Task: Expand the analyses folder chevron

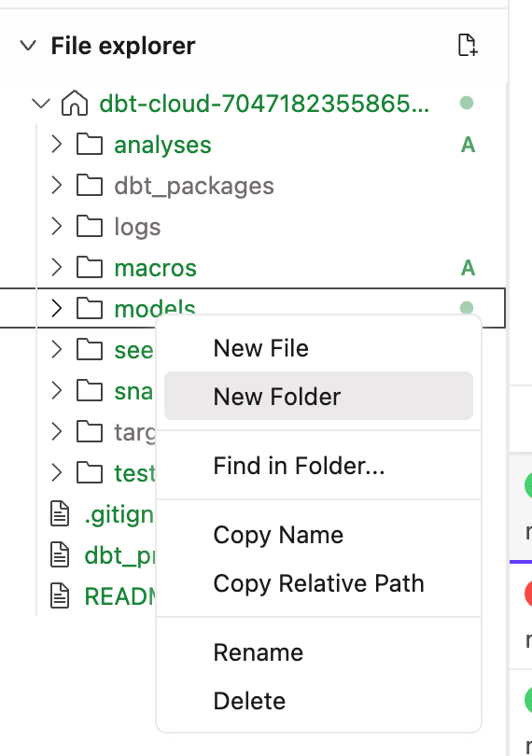Action: (x=56, y=145)
